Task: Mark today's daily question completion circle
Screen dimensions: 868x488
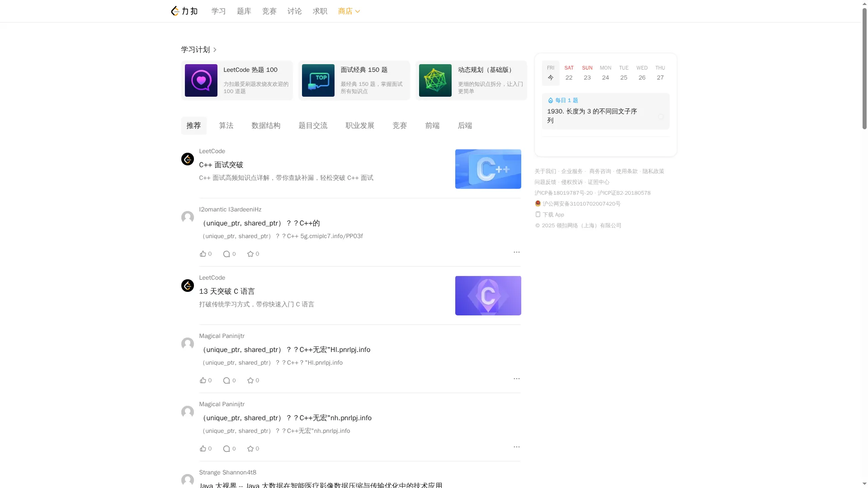Action: click(660, 117)
